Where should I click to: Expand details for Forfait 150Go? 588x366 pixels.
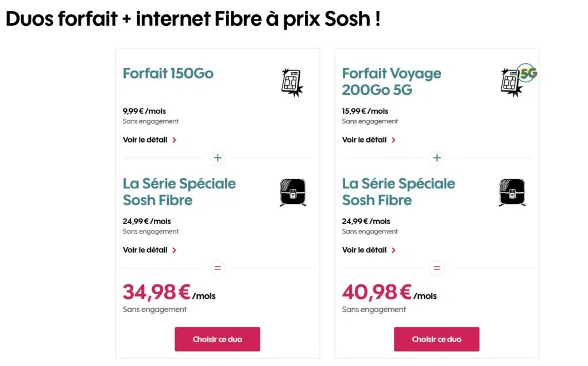pyautogui.click(x=150, y=140)
